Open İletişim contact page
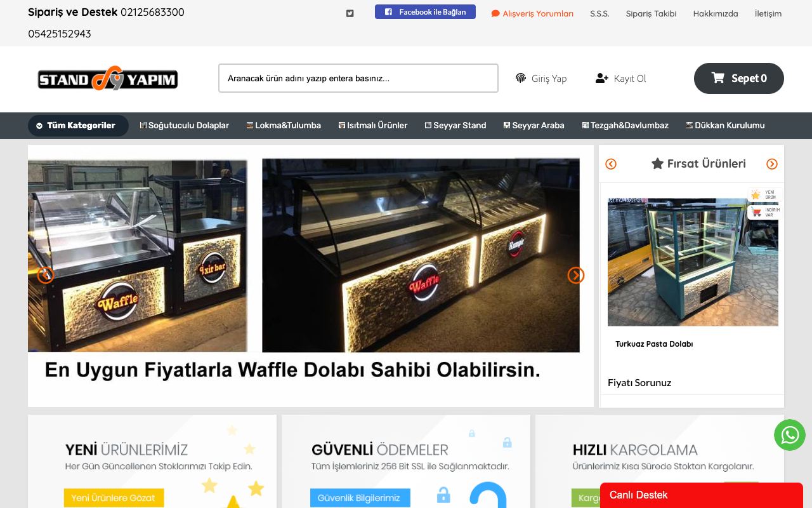 click(x=768, y=13)
